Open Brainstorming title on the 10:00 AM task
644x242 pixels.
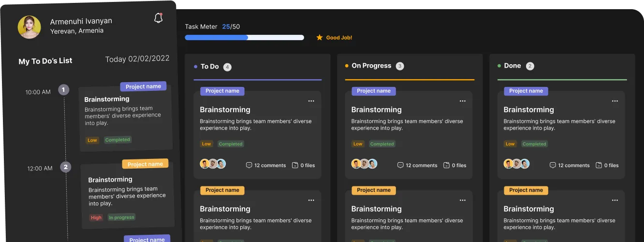click(x=107, y=99)
